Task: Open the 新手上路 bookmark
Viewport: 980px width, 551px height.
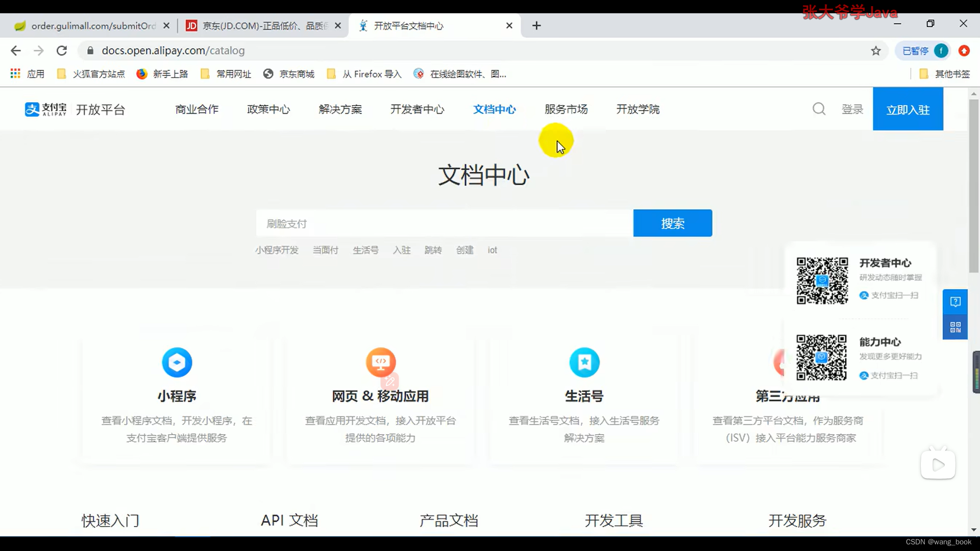Action: pos(162,74)
